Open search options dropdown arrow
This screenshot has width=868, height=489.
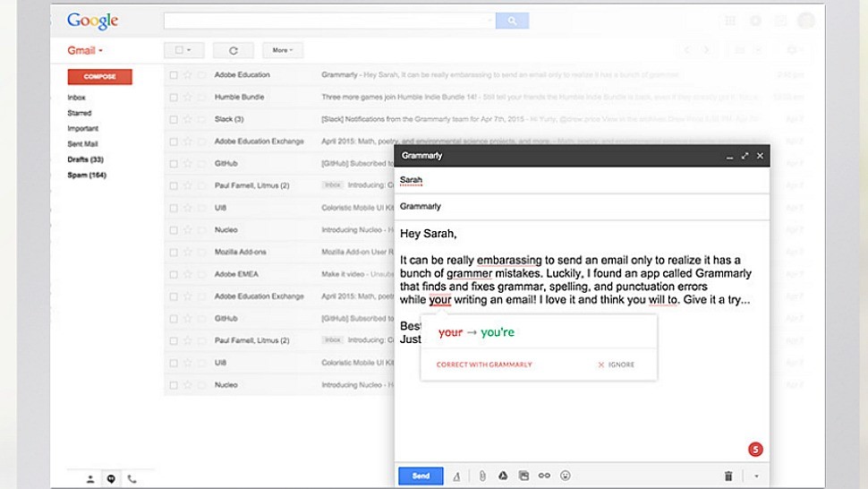tap(489, 21)
